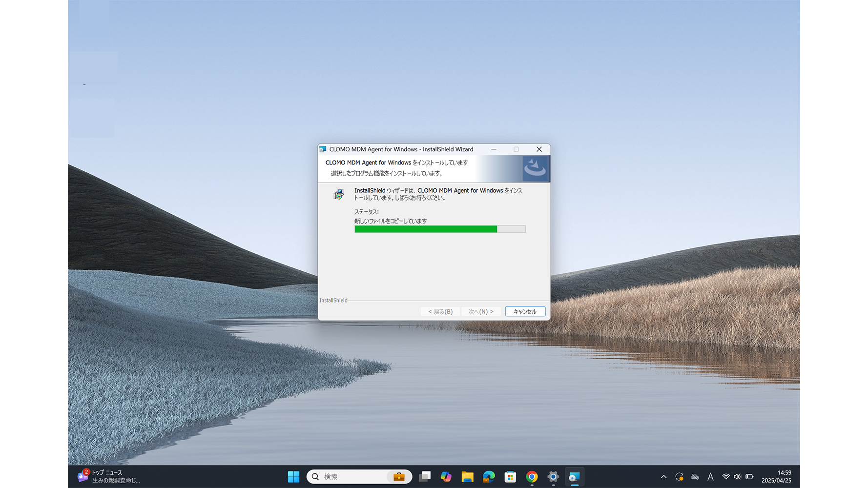The height and width of the screenshot is (488, 868).
Task: Click the battery tray icon
Action: pyautogui.click(x=749, y=477)
